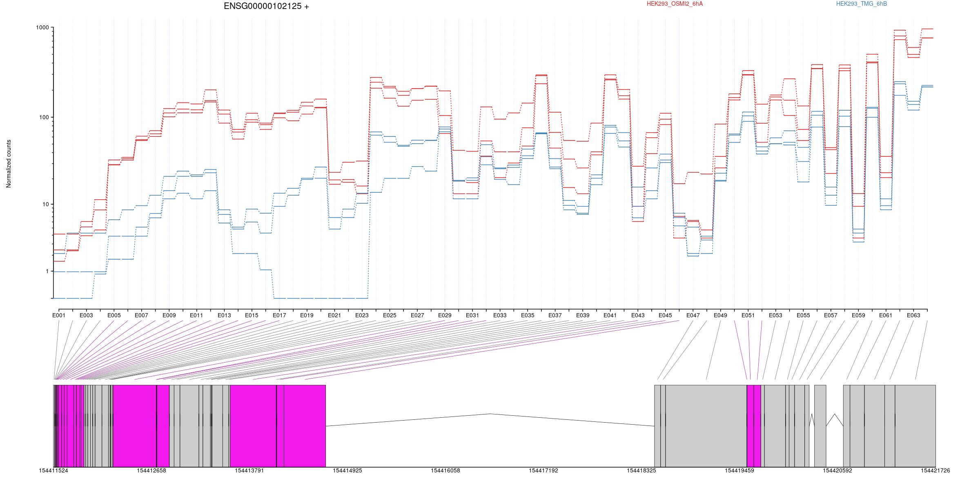Select exon label E007
The width and height of the screenshot is (980, 490).
(x=141, y=315)
